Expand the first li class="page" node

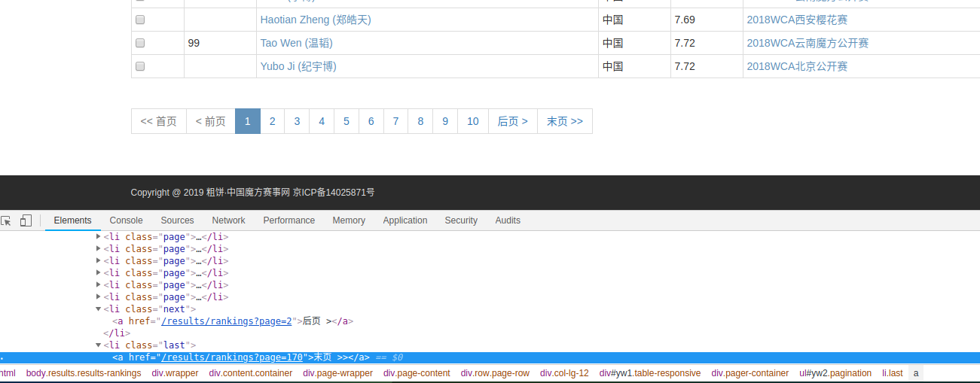[x=98, y=237]
